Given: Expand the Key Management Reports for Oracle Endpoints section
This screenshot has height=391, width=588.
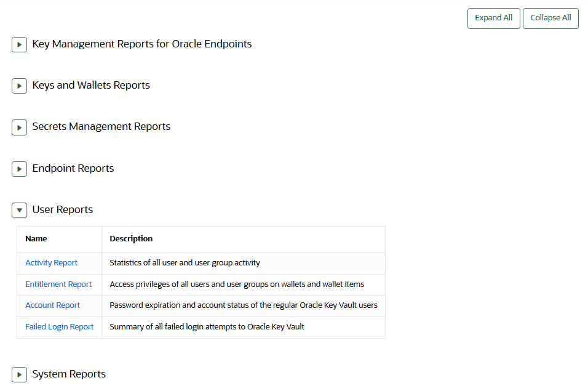Looking at the screenshot, I should click(19, 44).
